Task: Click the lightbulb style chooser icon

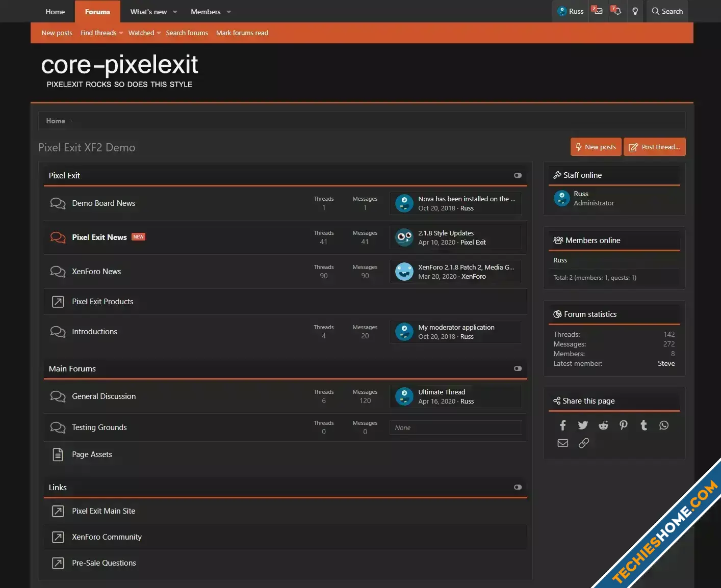Action: [x=635, y=11]
